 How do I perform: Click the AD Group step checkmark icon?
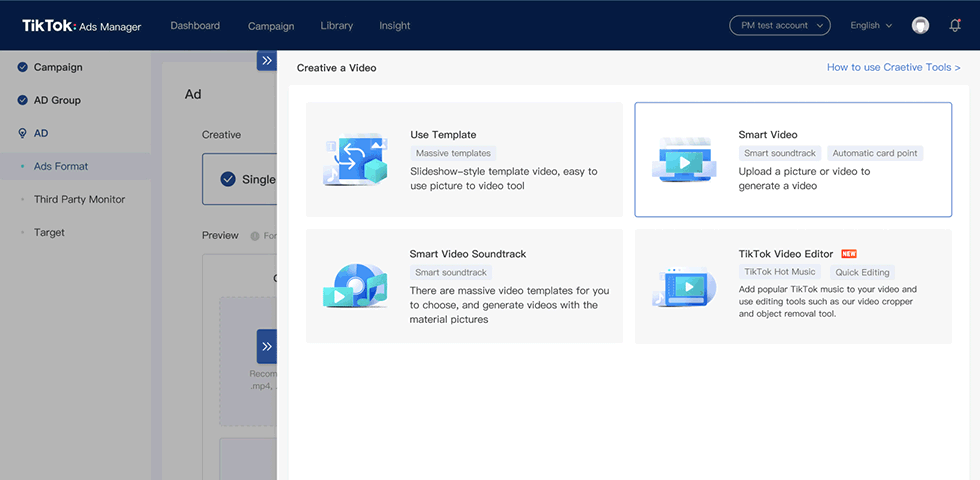(x=22, y=100)
